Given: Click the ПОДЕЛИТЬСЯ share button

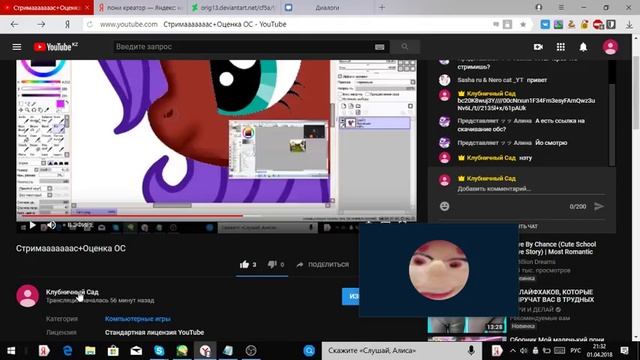Looking at the screenshot, I should tap(323, 264).
